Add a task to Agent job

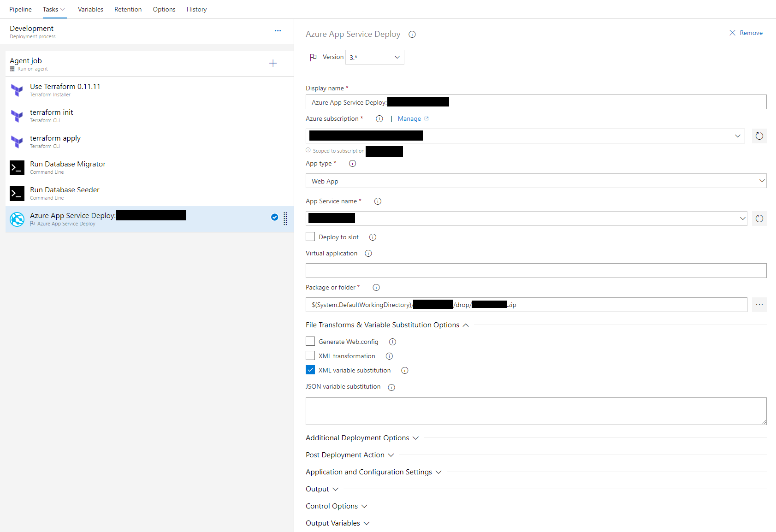coord(273,63)
